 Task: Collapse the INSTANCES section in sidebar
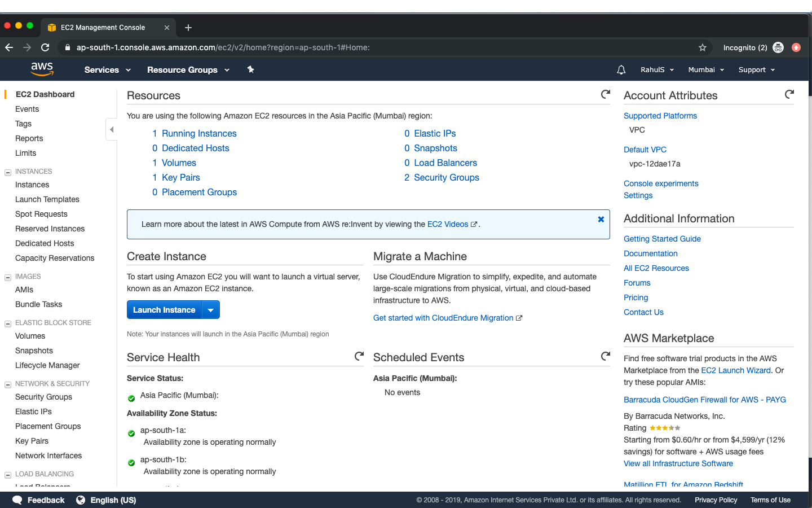point(7,172)
